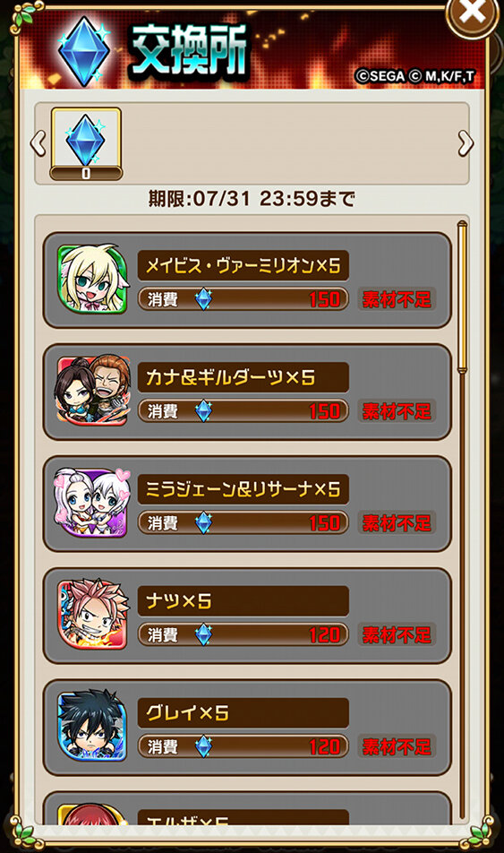Tap the large blue crystal header icon
The image size is (504, 853).
84,50
